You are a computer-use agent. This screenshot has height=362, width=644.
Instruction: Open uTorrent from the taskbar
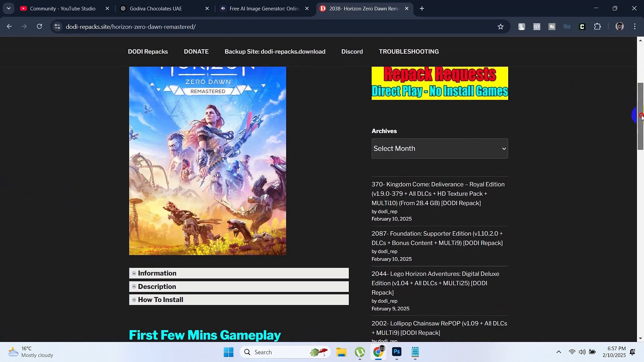360,352
